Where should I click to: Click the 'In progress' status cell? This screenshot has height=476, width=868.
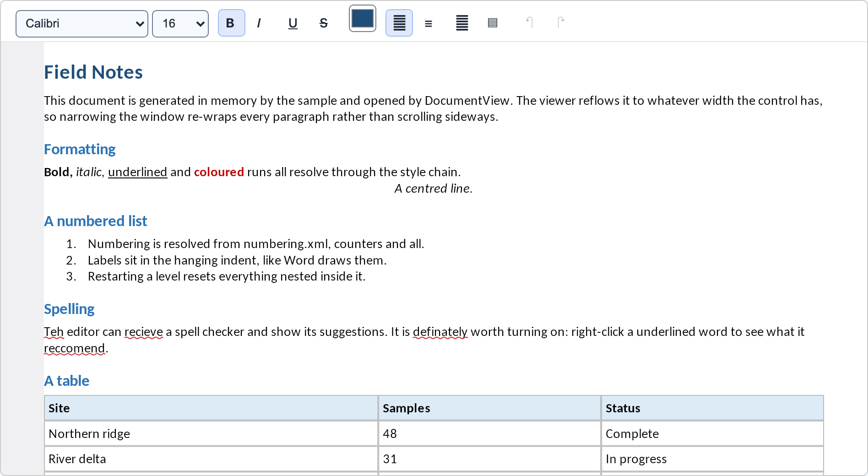[x=712, y=459]
